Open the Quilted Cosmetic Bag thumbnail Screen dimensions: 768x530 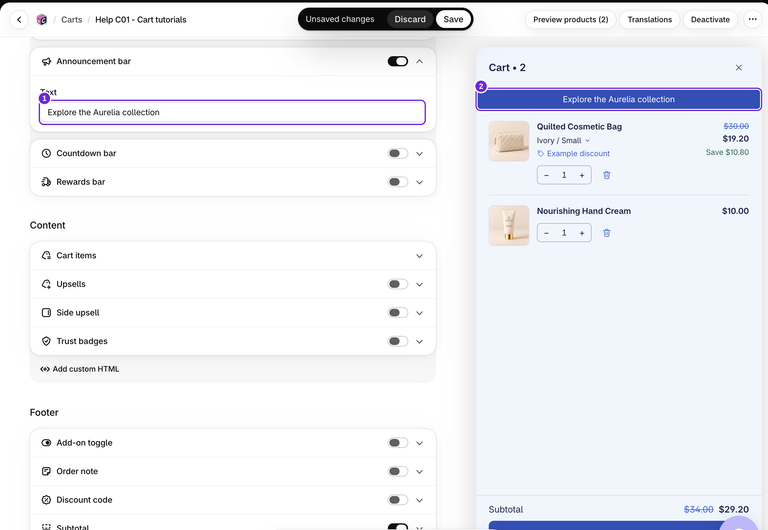pos(509,141)
